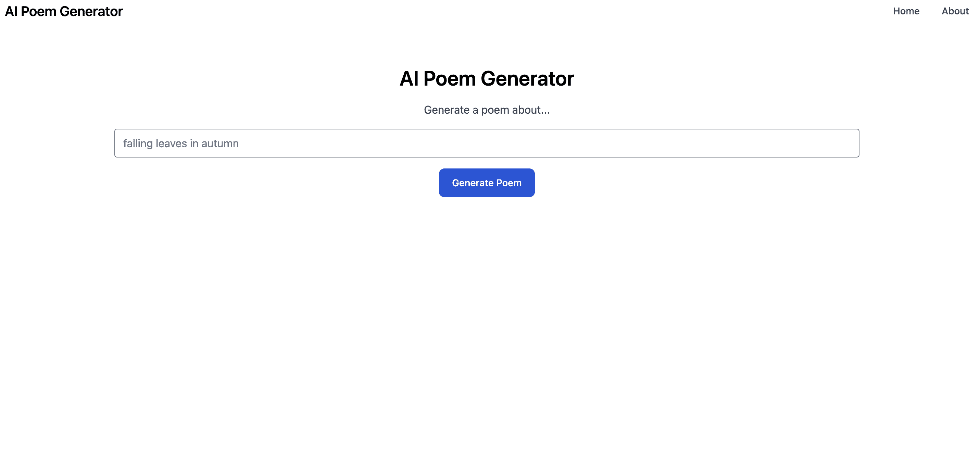The height and width of the screenshot is (454, 980).
Task: Click the leftmost header element
Action: tap(63, 11)
